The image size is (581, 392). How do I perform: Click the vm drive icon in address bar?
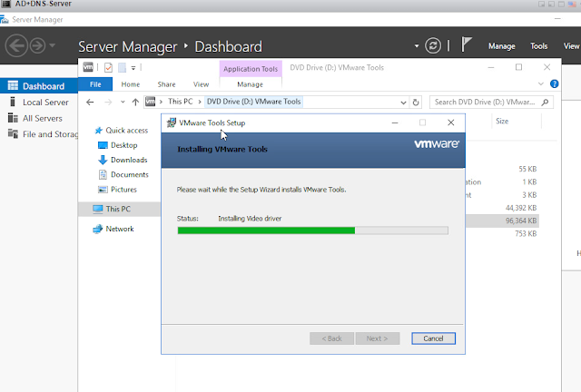150,101
